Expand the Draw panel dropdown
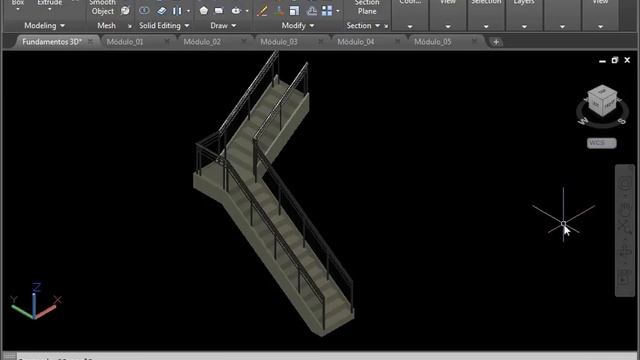Viewport: 640px width, 360px height. point(234,26)
